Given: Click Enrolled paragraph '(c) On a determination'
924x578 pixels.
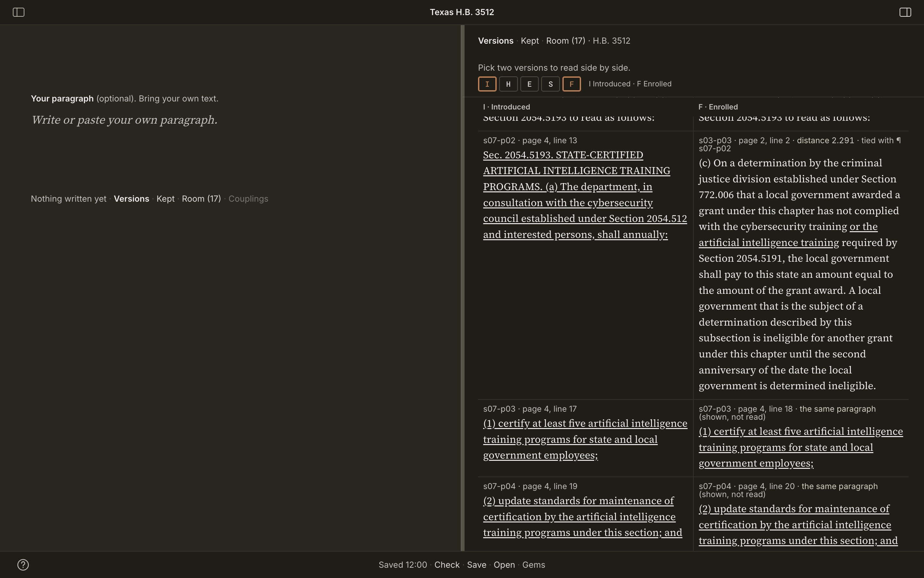Looking at the screenshot, I should [x=800, y=274].
